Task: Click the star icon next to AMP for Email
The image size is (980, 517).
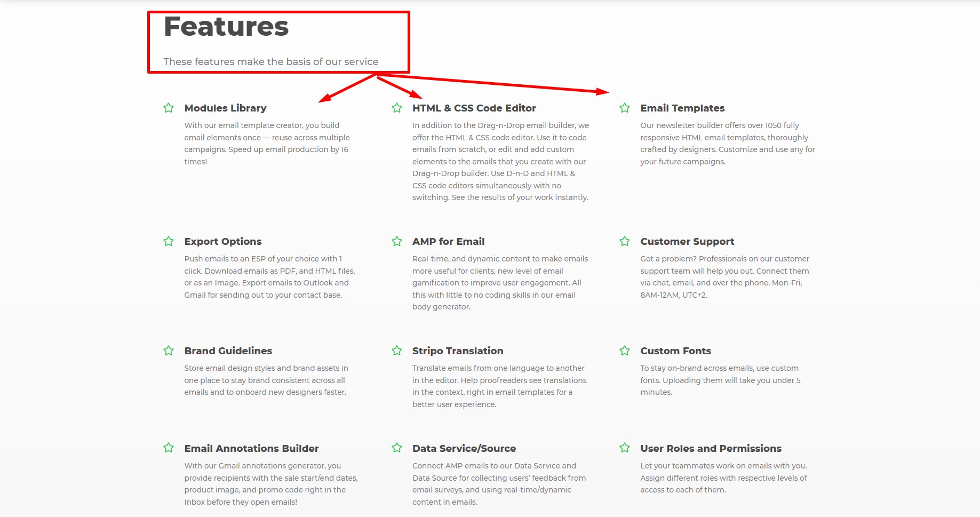Action: point(397,241)
